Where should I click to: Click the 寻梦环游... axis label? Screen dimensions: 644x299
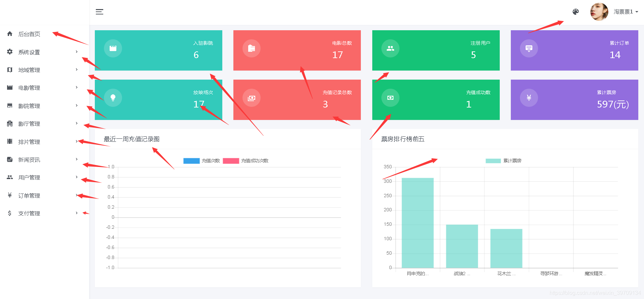[551, 274]
